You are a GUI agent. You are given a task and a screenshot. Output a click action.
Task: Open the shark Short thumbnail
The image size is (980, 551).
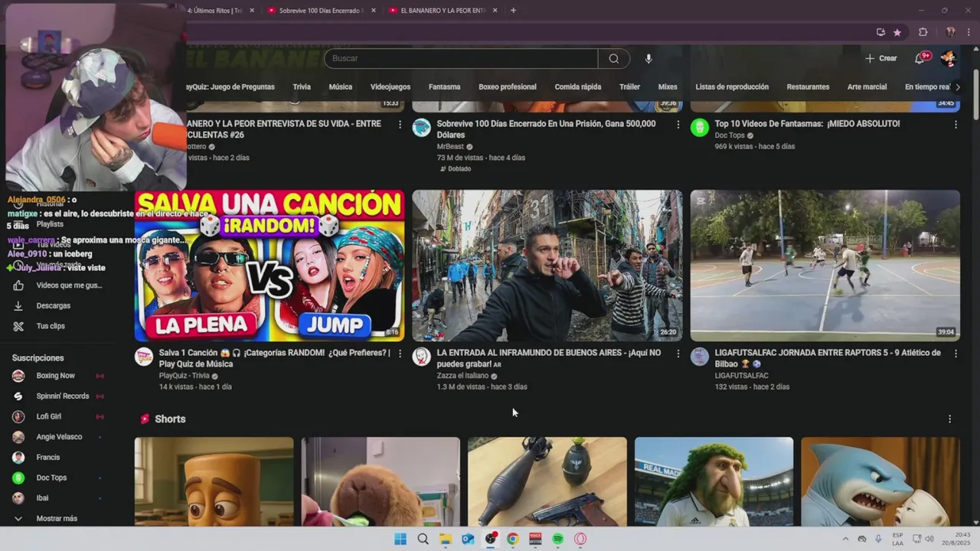pos(880,481)
